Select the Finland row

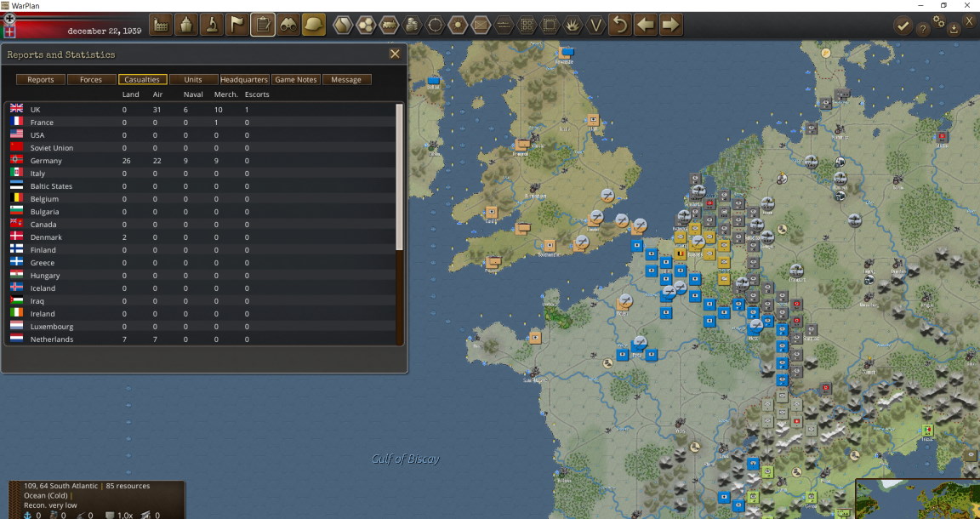(x=200, y=250)
